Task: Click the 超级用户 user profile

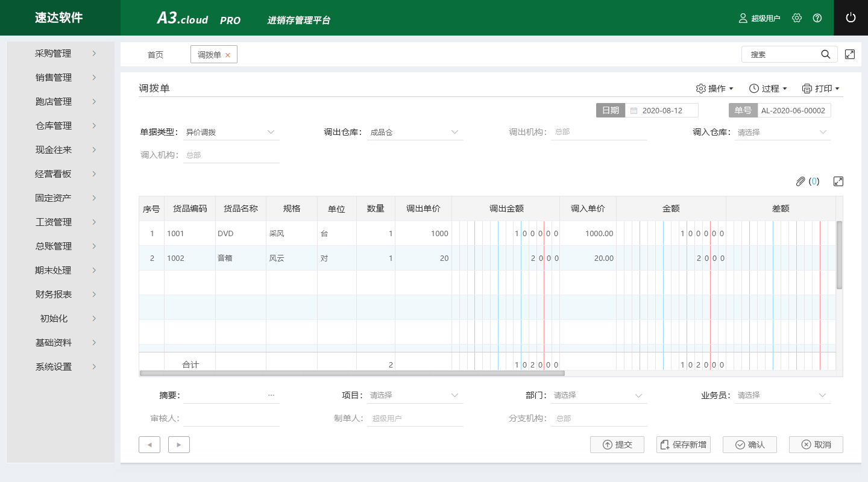Action: click(x=759, y=18)
